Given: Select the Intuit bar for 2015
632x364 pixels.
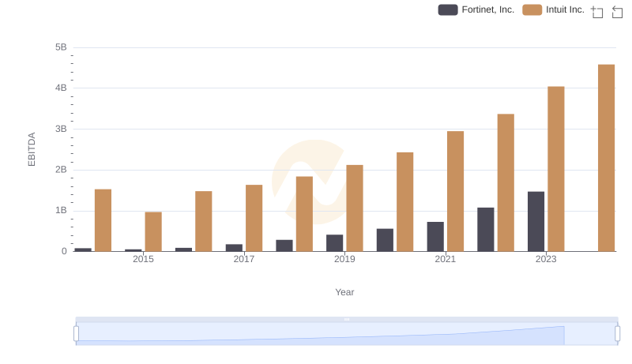Looking at the screenshot, I should point(153,231).
